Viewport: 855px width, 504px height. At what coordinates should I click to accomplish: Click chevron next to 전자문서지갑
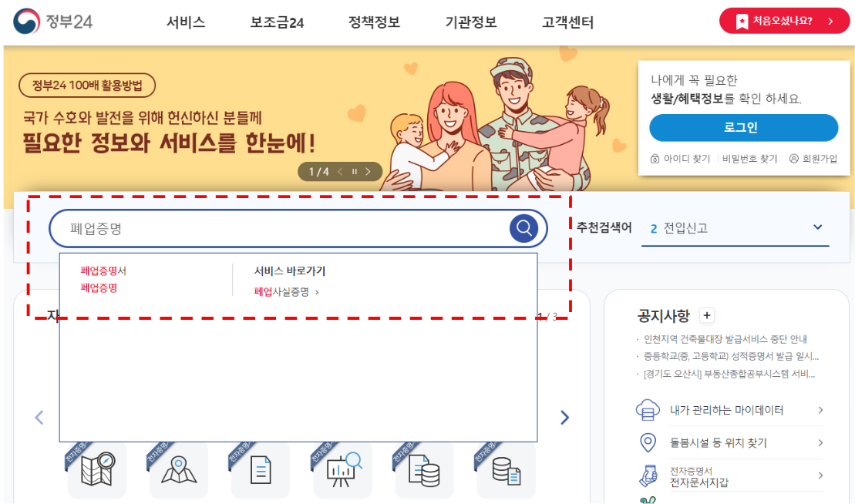(x=820, y=475)
